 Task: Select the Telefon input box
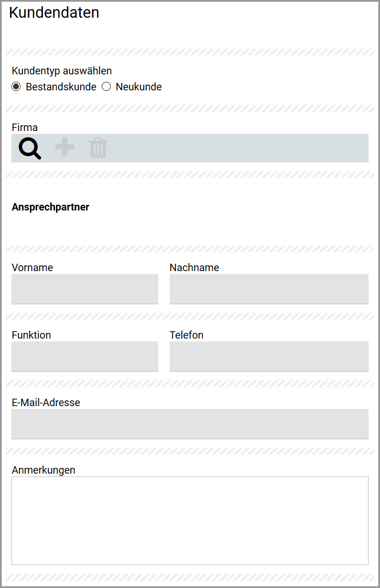point(269,356)
